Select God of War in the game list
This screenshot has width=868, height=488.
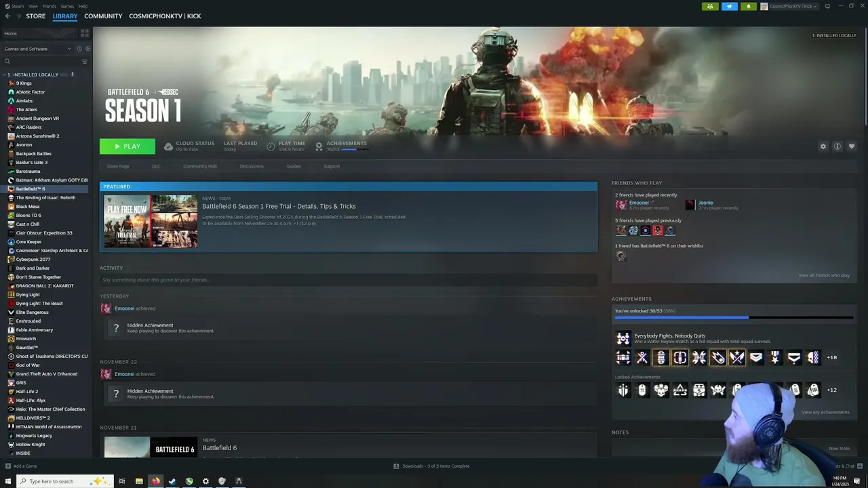coord(28,365)
